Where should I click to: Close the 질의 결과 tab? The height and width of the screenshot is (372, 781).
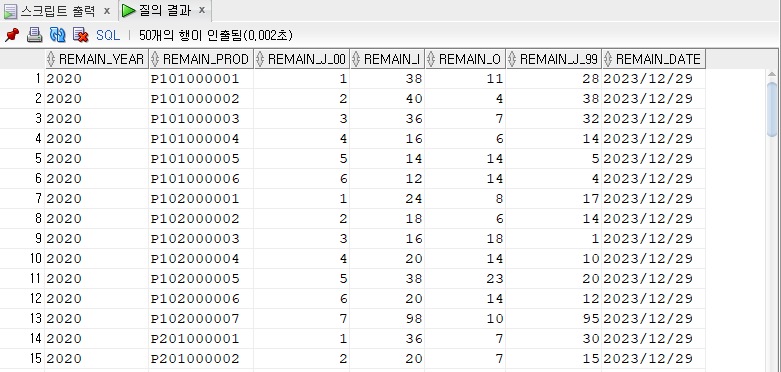[x=201, y=10]
